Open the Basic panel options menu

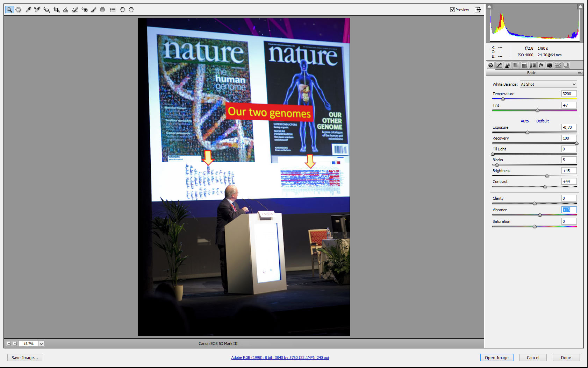point(580,73)
